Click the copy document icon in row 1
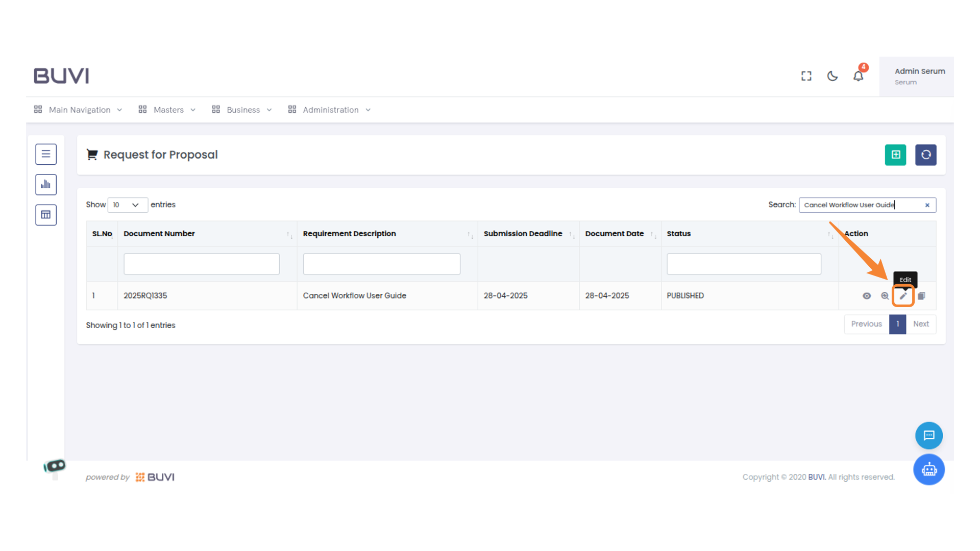This screenshot has height=551, width=980. coord(921,296)
